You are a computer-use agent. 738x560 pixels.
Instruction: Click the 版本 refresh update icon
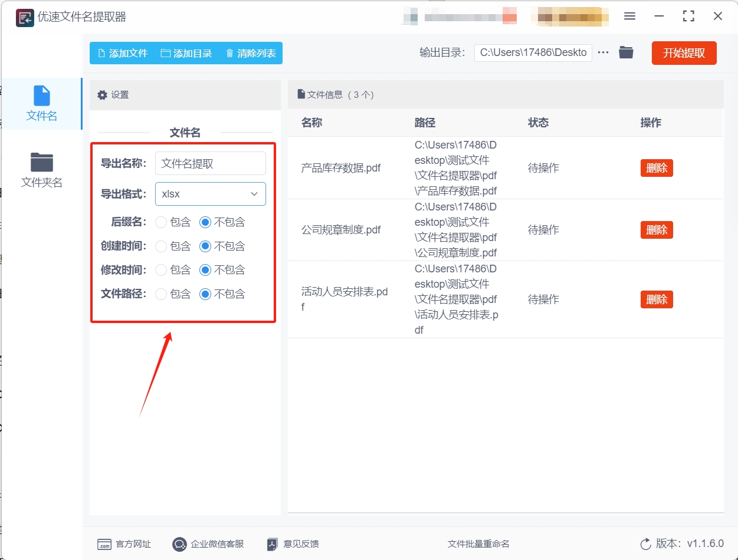pyautogui.click(x=645, y=544)
